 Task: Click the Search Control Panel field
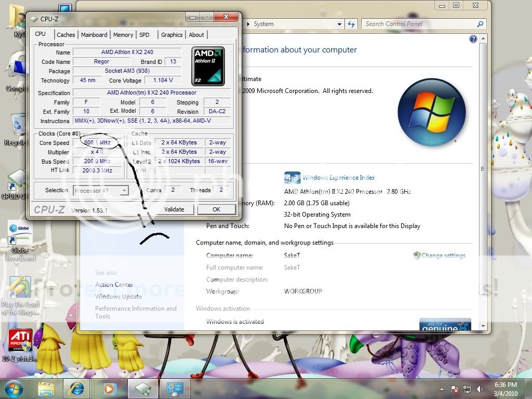click(419, 24)
